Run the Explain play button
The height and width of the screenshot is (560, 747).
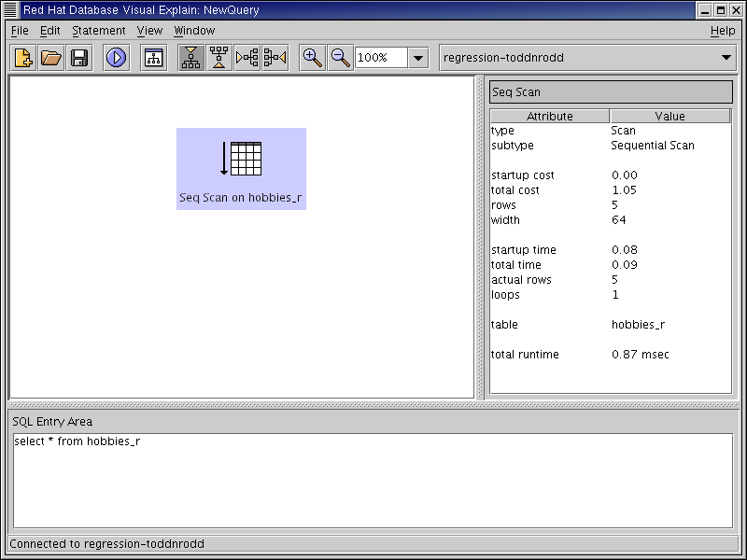point(117,58)
